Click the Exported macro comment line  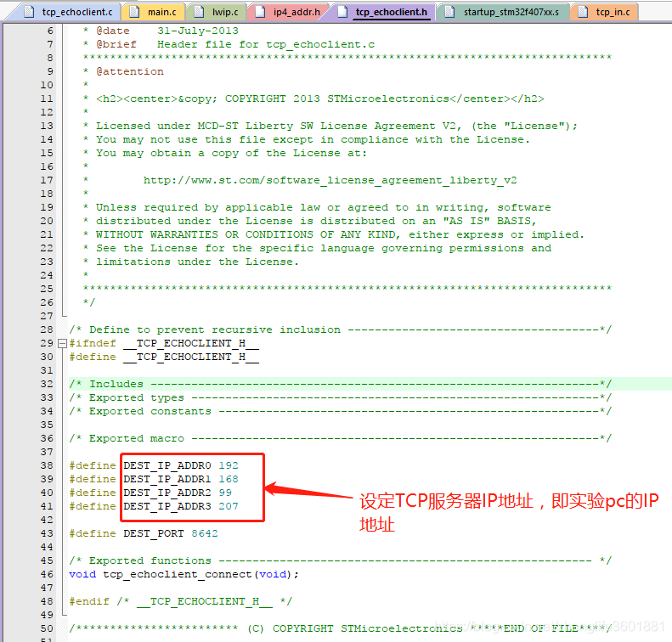pos(341,438)
